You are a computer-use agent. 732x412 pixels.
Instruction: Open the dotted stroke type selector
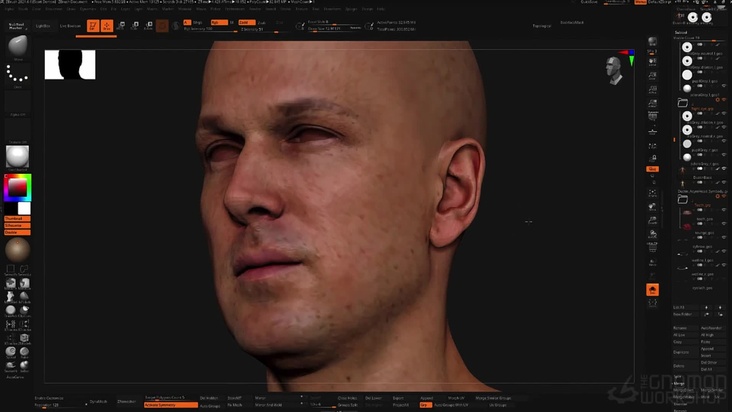[17, 74]
